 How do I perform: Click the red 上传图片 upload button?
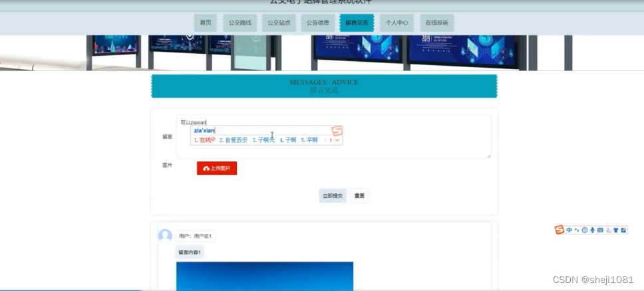pos(217,168)
